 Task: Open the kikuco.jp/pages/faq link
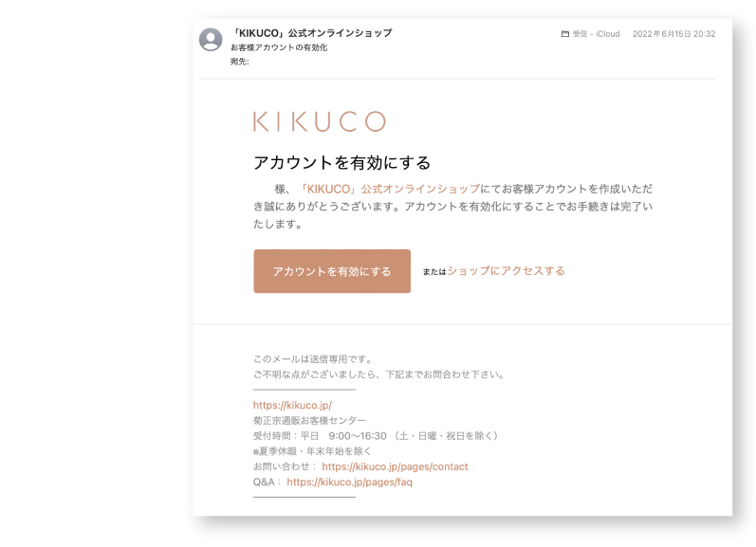(350, 482)
